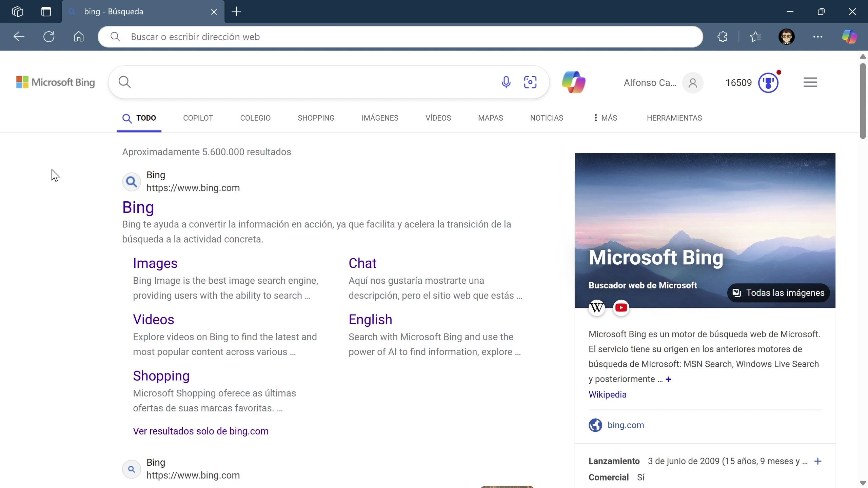The width and height of the screenshot is (868, 488).
Task: Open Edge extensions puzzle icon
Action: [722, 37]
